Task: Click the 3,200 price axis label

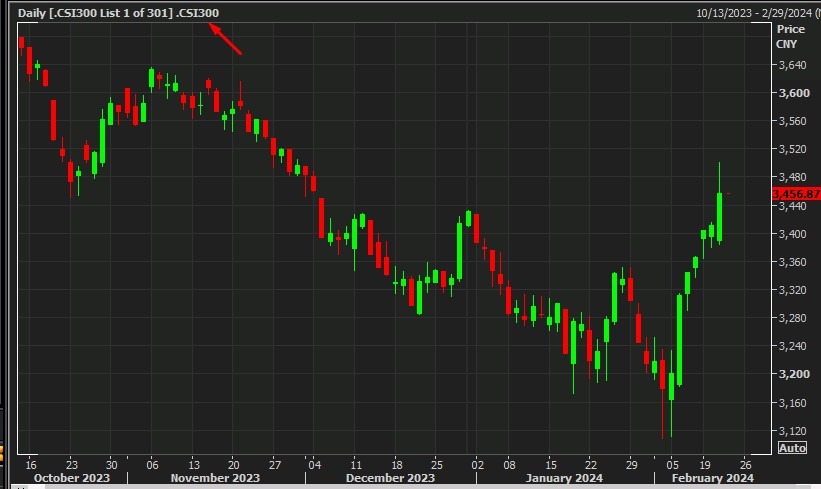Action: click(x=794, y=374)
